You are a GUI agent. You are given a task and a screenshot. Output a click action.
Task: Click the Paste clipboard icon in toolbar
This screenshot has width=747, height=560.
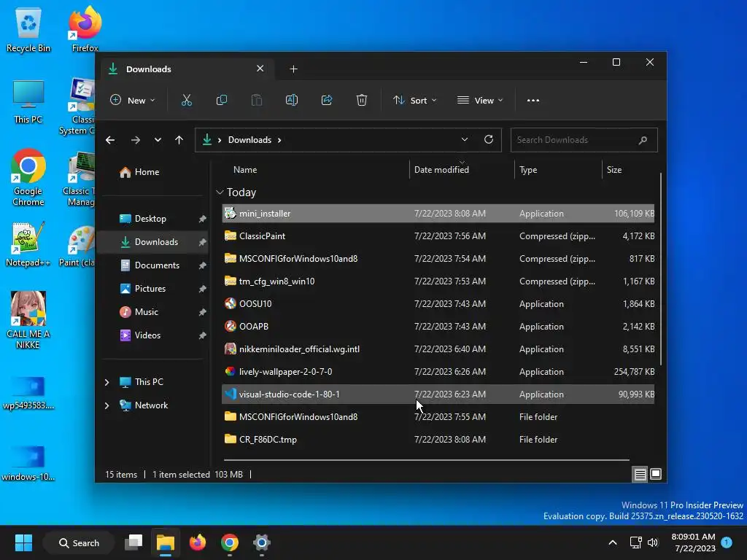point(257,101)
